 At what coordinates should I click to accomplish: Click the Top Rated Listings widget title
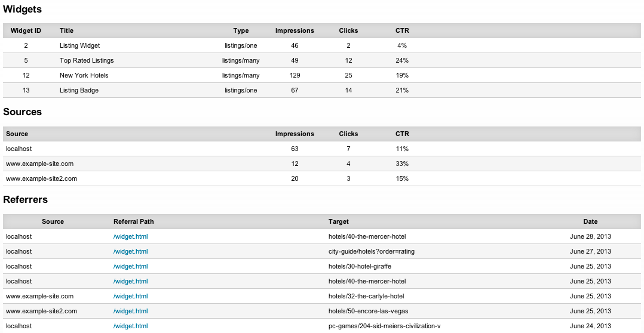(87, 60)
